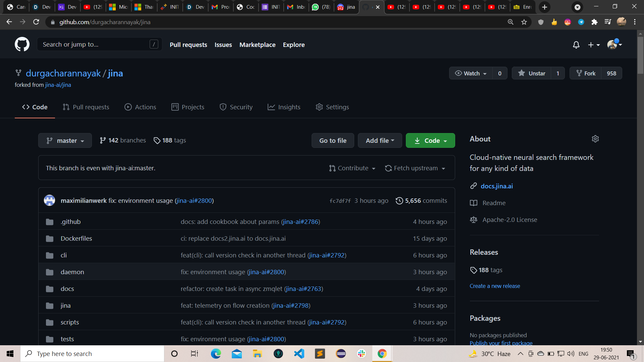Expand the master branch dropdown

[x=65, y=141]
